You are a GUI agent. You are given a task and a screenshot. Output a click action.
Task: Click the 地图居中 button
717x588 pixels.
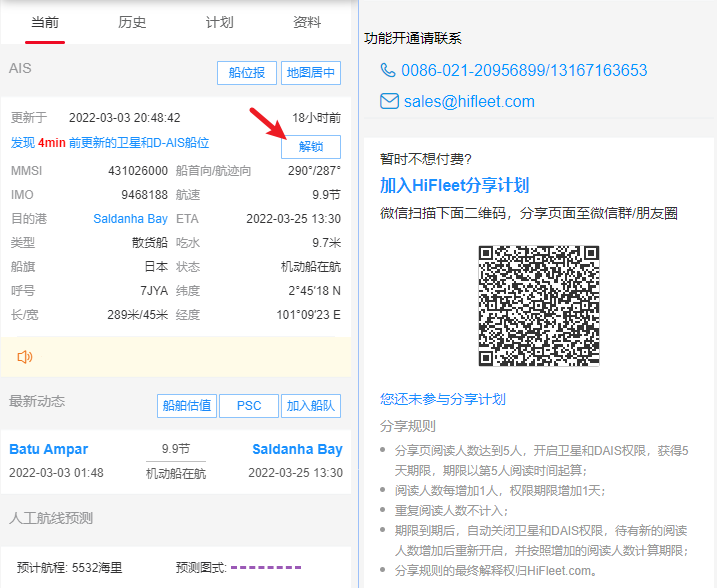click(311, 73)
